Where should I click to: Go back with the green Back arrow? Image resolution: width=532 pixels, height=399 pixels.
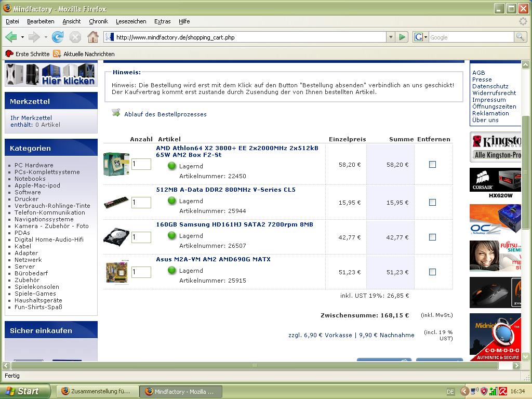coord(11,37)
